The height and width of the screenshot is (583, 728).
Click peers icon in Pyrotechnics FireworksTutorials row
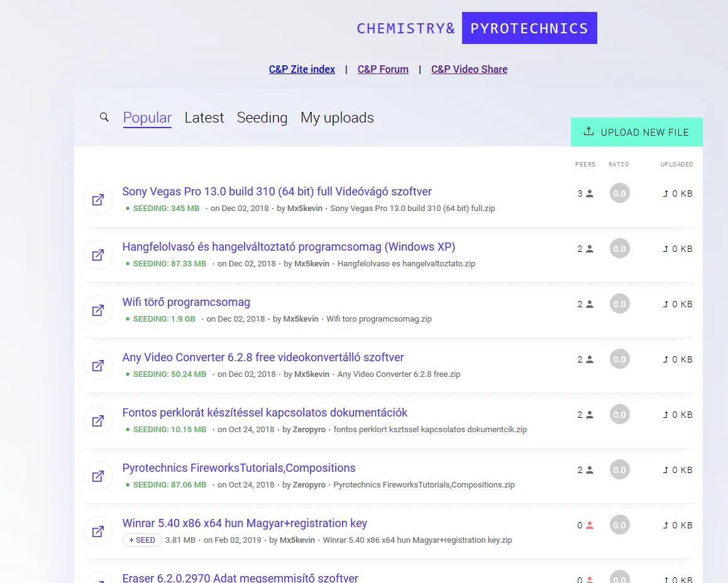(x=590, y=469)
